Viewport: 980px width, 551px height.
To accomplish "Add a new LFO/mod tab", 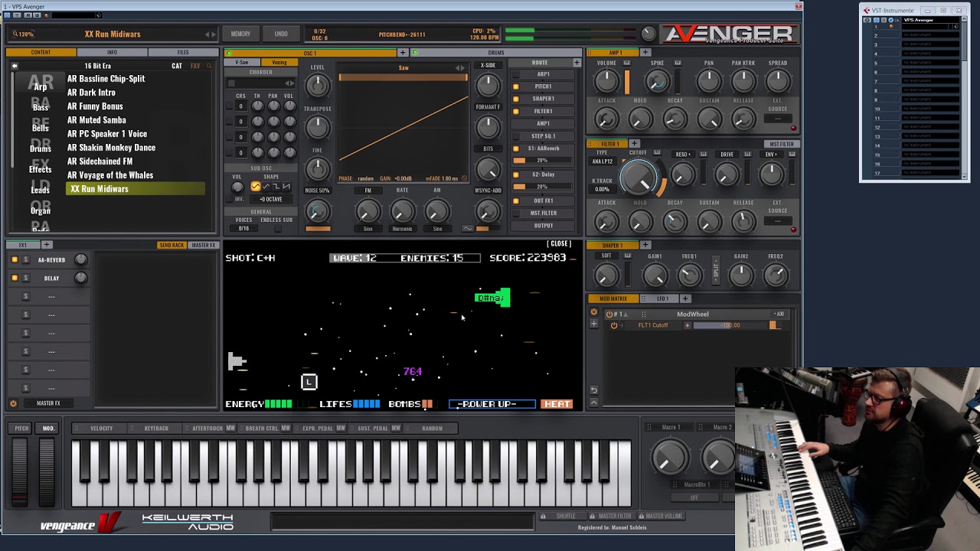I will 685,298.
